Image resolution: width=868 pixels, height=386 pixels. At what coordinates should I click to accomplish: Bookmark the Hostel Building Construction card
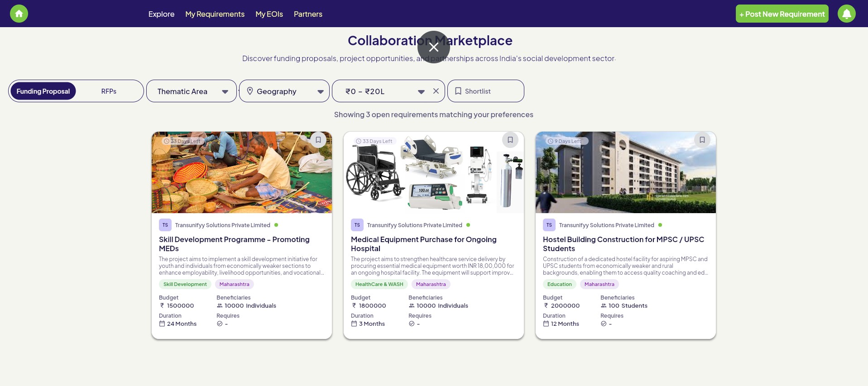702,140
